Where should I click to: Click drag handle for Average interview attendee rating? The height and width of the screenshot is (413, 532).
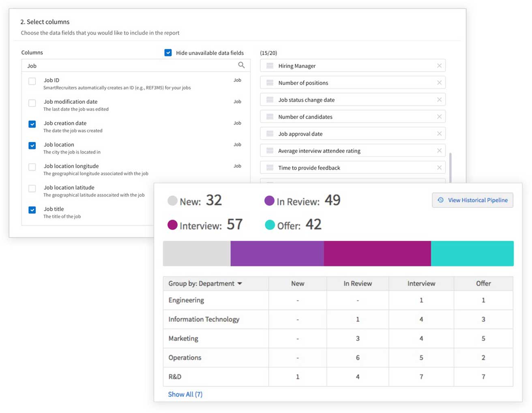[270, 151]
